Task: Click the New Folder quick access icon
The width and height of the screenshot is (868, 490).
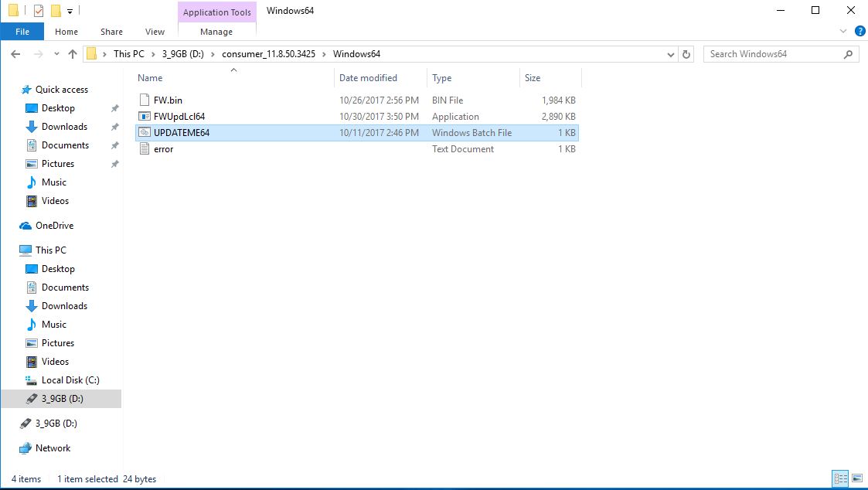Action: click(55, 11)
